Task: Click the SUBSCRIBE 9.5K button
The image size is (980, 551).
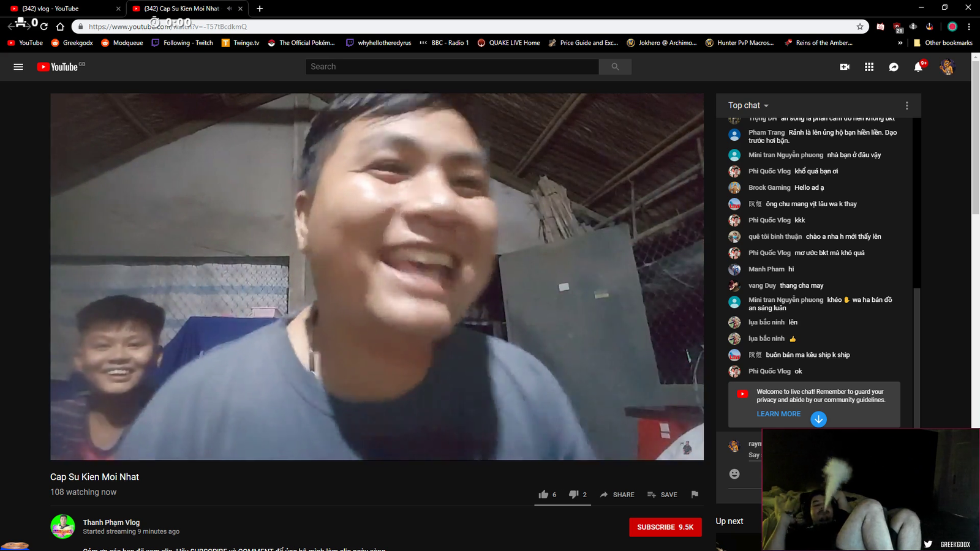Action: click(665, 527)
